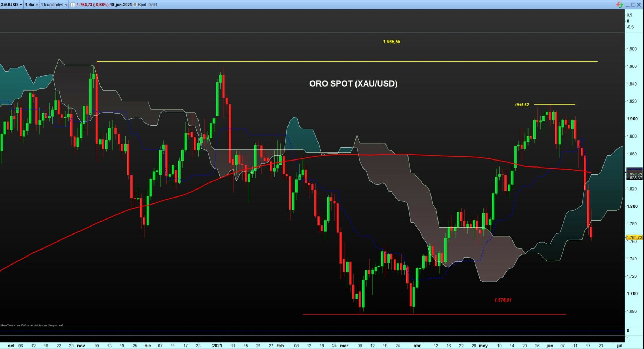Click the 'abr' month label on time axis
644x349 pixels.
pyautogui.click(x=417, y=346)
